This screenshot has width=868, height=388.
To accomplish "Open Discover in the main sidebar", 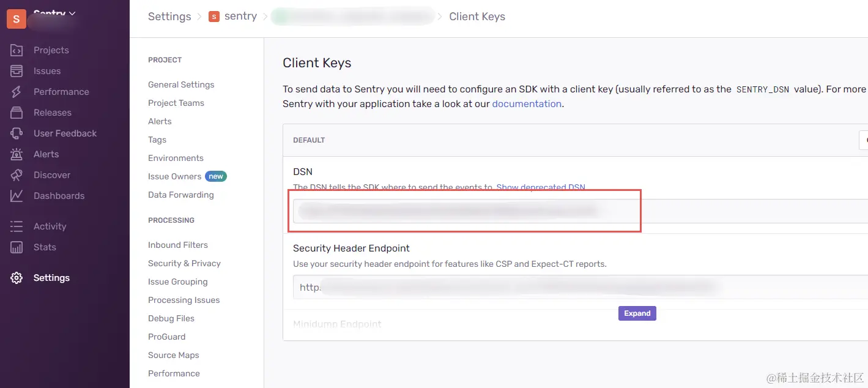I will [x=52, y=175].
